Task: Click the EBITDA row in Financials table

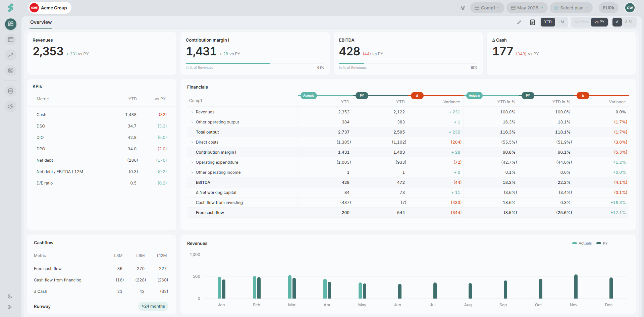Action: pyautogui.click(x=408, y=182)
